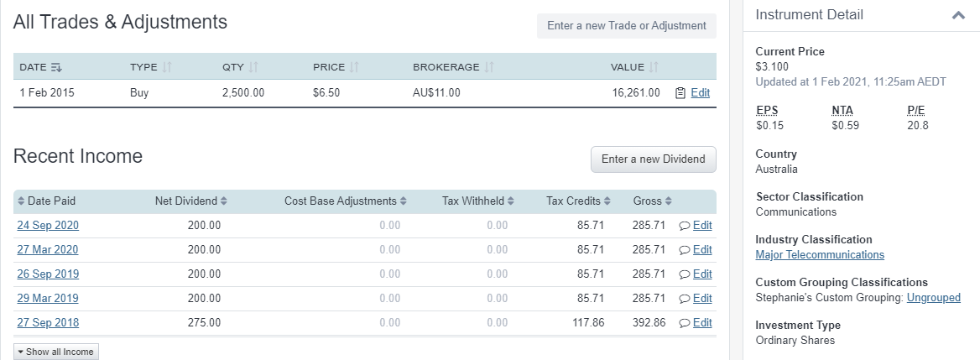Click the P/E abbreviation label
Viewport: 980px width, 360px height.
915,111
